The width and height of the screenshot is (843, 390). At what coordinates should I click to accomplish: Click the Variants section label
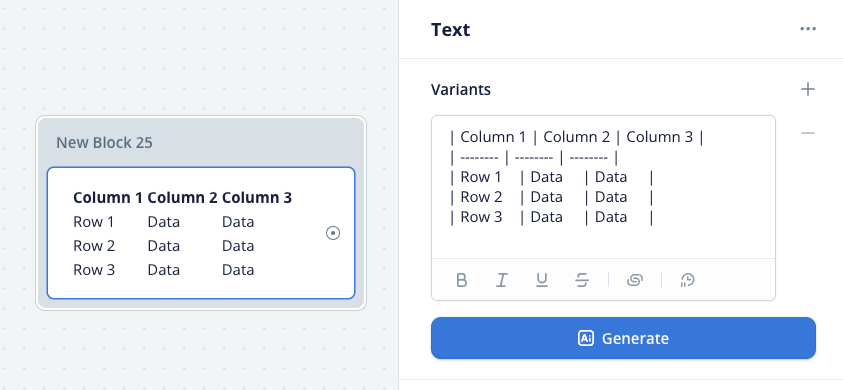461,89
